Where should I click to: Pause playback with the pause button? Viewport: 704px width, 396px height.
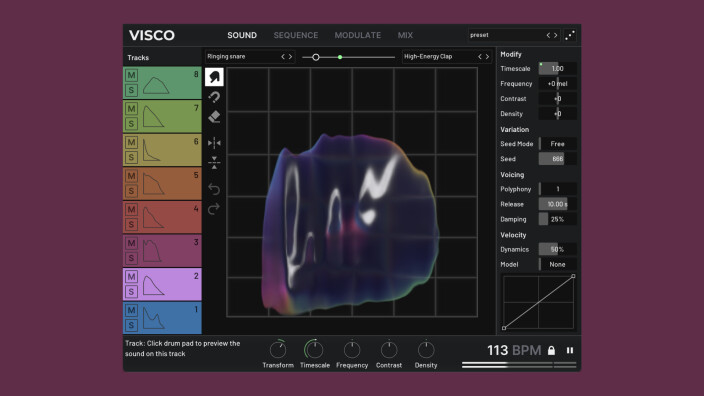pos(570,350)
